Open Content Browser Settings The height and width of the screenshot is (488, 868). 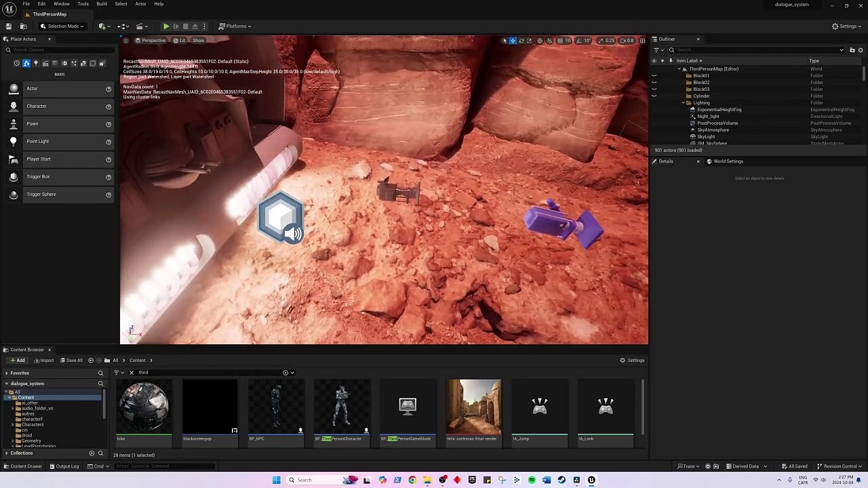tap(632, 361)
